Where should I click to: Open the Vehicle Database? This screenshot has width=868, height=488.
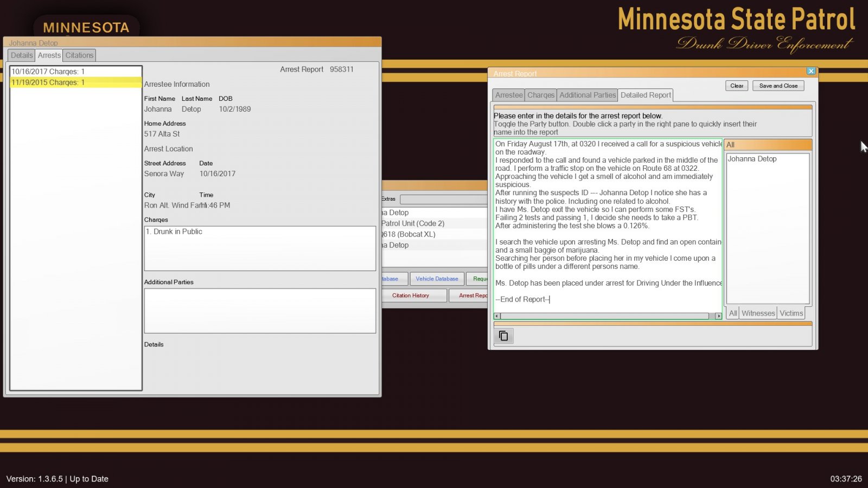(437, 279)
